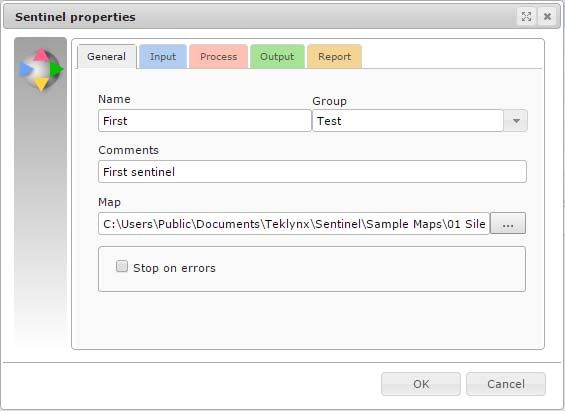Click into the Comments text field
The image size is (565, 411).
[312, 171]
